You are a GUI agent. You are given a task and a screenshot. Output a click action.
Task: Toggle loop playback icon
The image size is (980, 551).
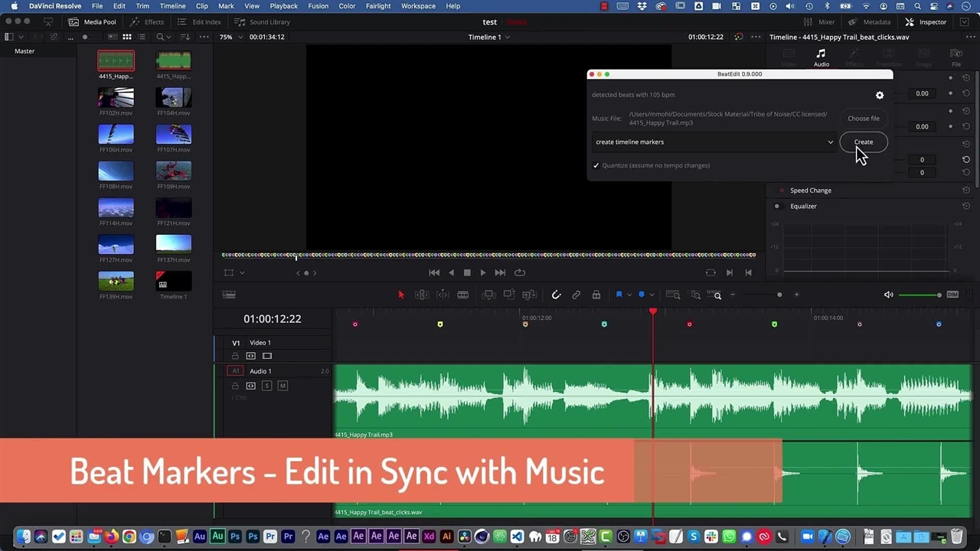pyautogui.click(x=520, y=272)
